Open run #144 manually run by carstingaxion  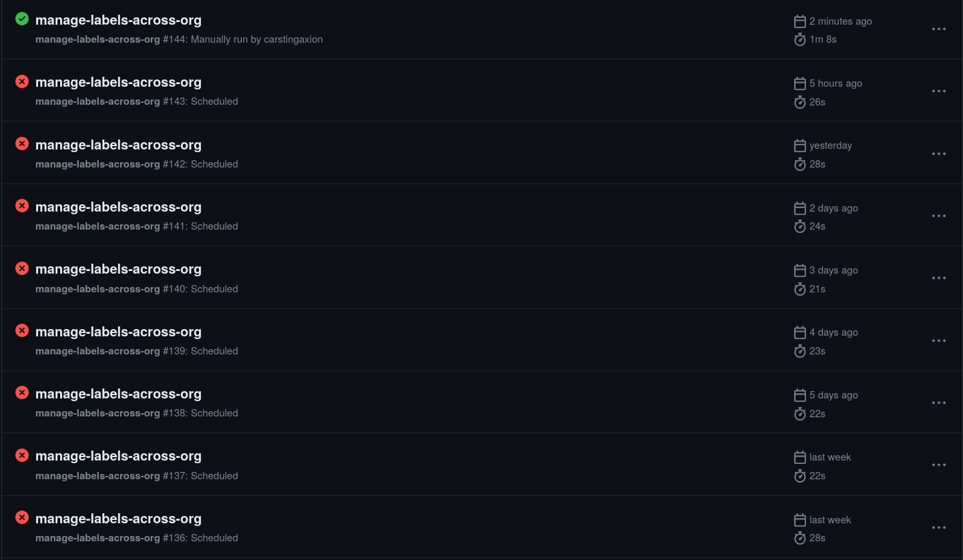pos(119,20)
